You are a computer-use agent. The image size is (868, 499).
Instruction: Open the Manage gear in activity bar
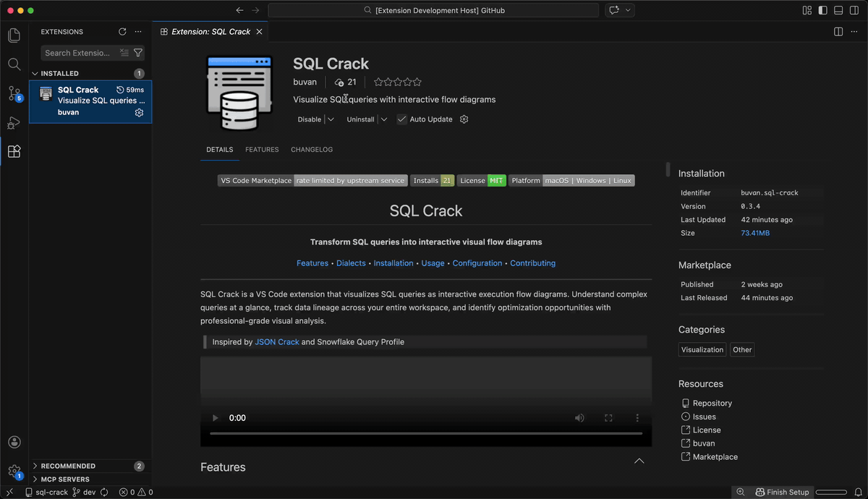[14, 471]
